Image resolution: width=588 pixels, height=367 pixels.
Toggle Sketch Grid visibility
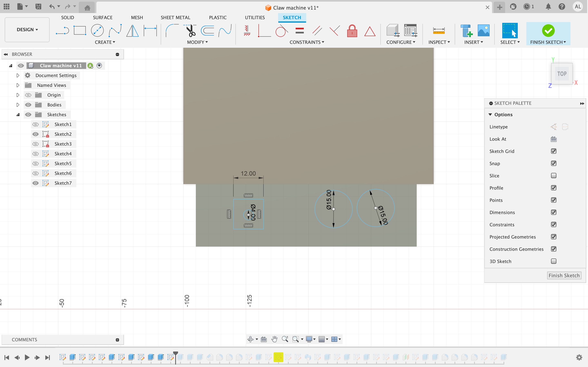click(553, 151)
